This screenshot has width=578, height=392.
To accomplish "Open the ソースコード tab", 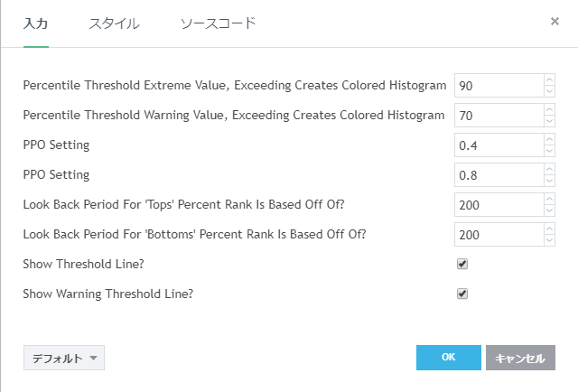I will pos(219,24).
